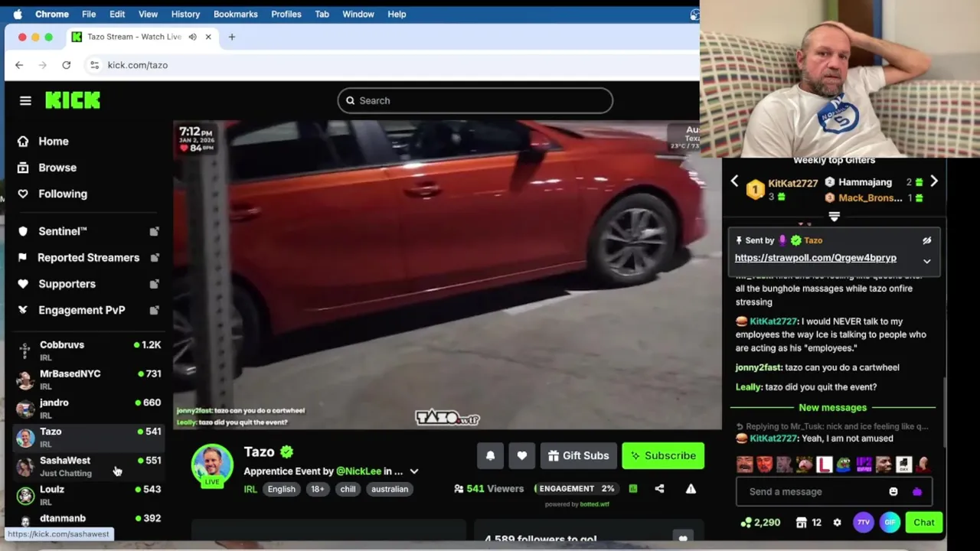Open Cobbruvs channel in the sidebar
980x551 pixels.
point(89,350)
